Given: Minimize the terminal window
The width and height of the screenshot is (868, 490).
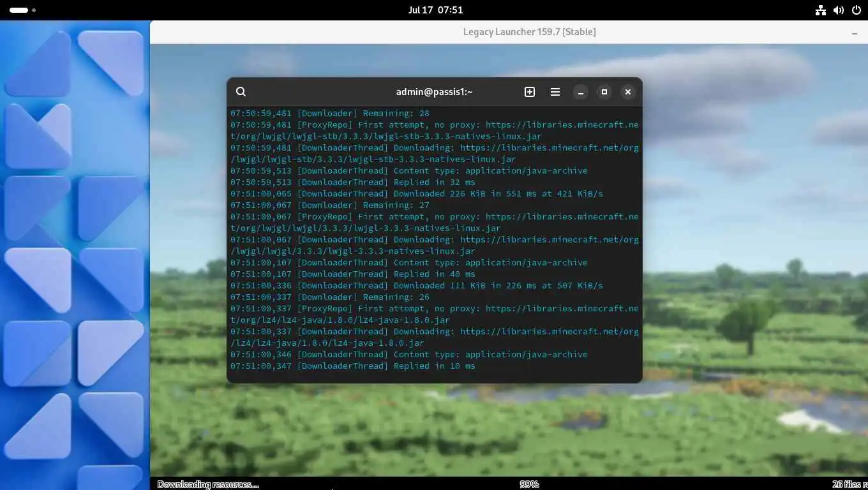Looking at the screenshot, I should tap(581, 92).
